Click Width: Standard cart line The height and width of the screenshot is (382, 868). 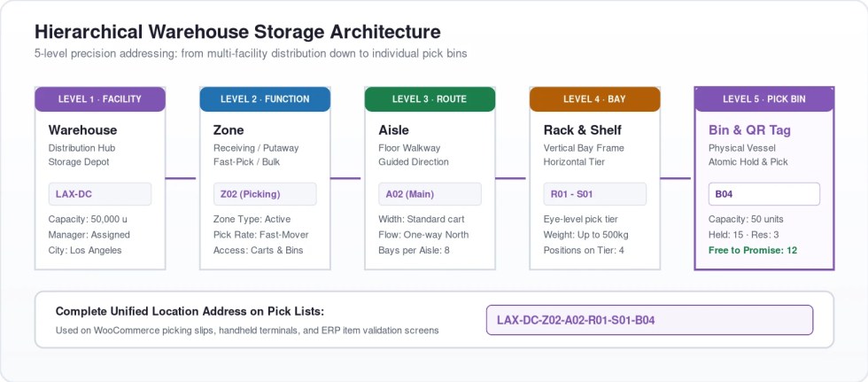click(422, 219)
